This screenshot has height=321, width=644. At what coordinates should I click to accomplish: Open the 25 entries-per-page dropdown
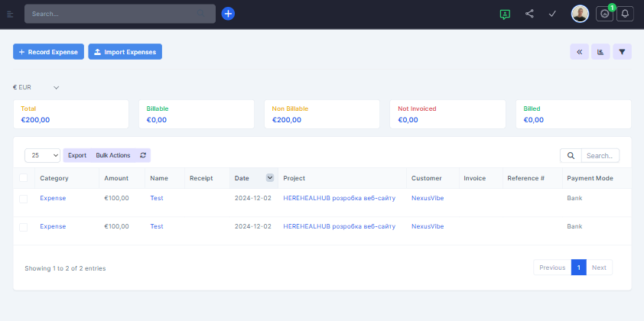(x=43, y=155)
